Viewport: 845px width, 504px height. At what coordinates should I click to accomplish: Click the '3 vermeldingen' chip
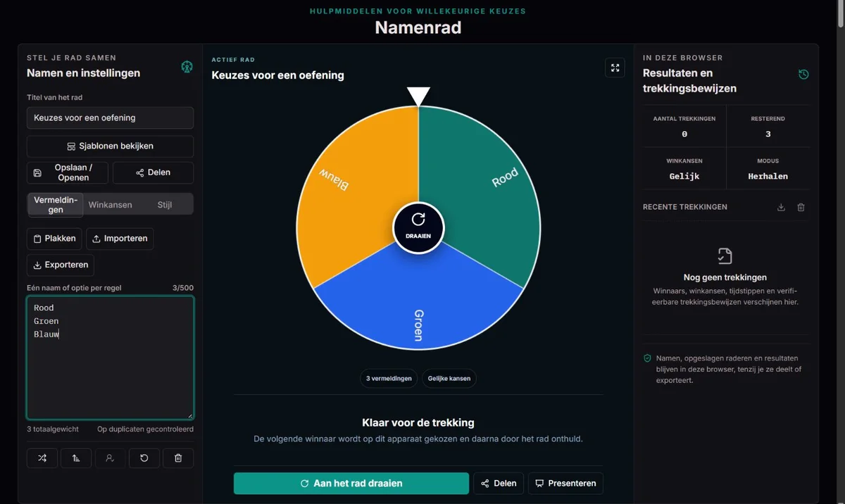[389, 379]
